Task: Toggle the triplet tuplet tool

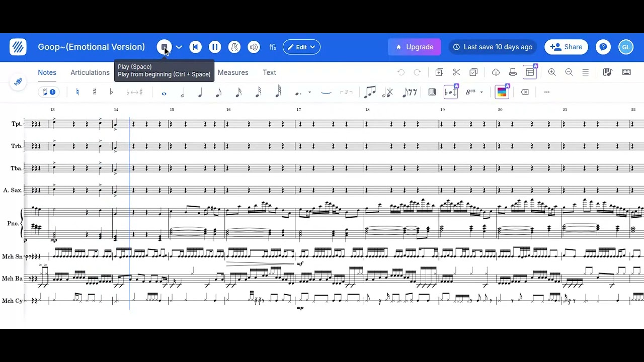Action: click(x=346, y=92)
